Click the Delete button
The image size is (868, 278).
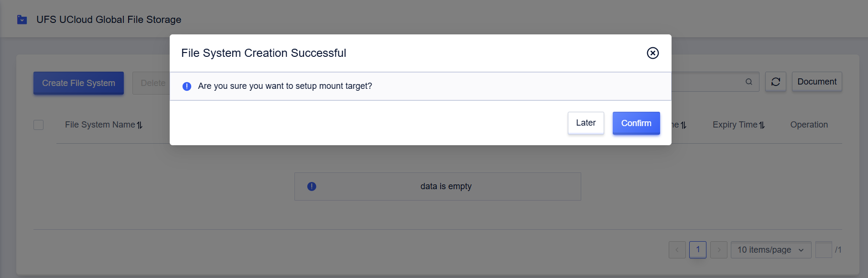coord(152,83)
